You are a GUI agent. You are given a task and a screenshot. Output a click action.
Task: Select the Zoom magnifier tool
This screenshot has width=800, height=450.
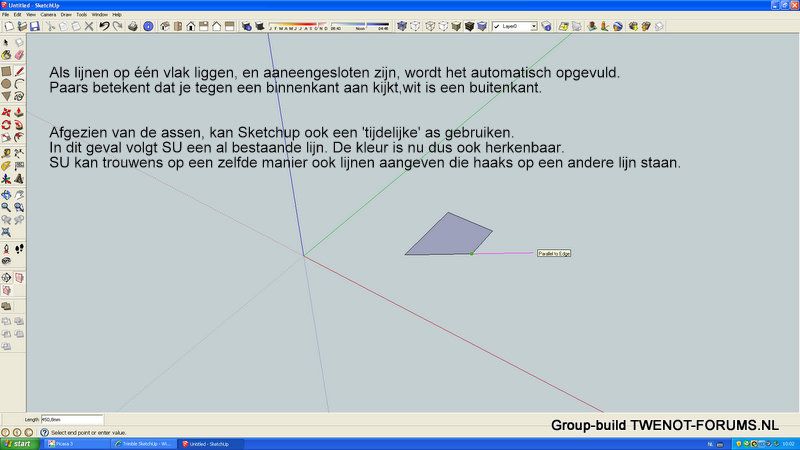tap(6, 207)
